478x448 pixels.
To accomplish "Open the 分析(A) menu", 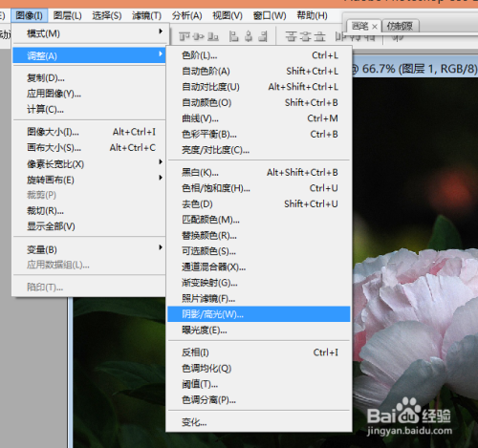I will 187,15.
